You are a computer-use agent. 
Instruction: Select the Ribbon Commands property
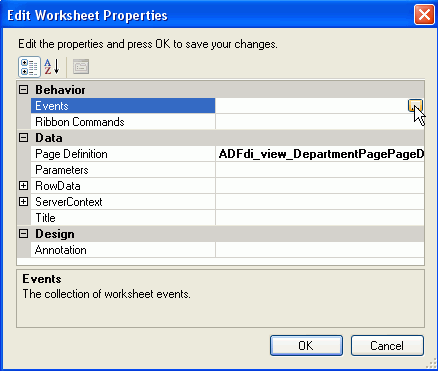point(123,122)
